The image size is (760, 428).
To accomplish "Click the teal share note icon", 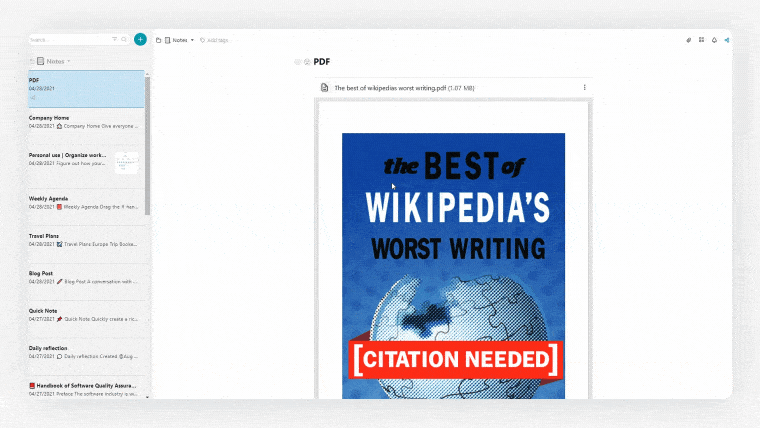I will click(727, 40).
